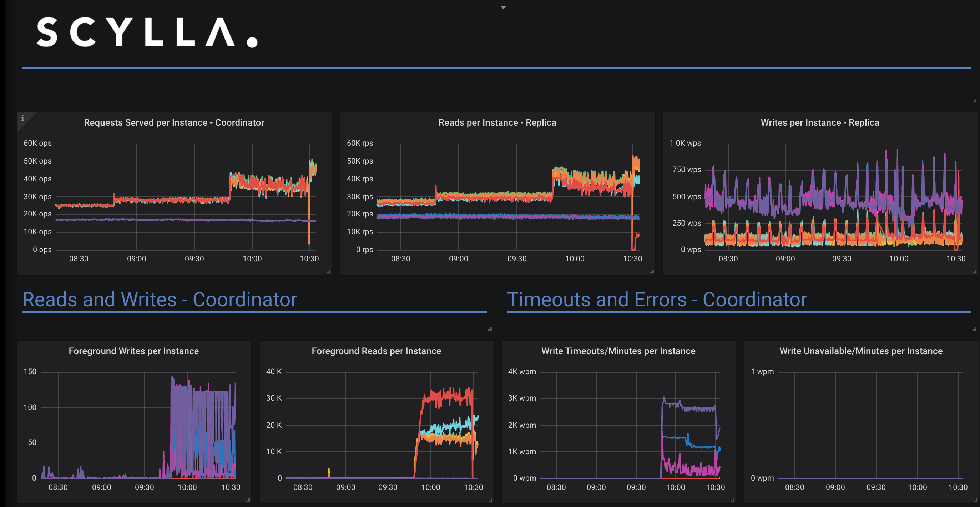Click the "Write Unavailable/Minutes per Instance" panel title
The width and height of the screenshot is (980, 507).
pyautogui.click(x=860, y=351)
